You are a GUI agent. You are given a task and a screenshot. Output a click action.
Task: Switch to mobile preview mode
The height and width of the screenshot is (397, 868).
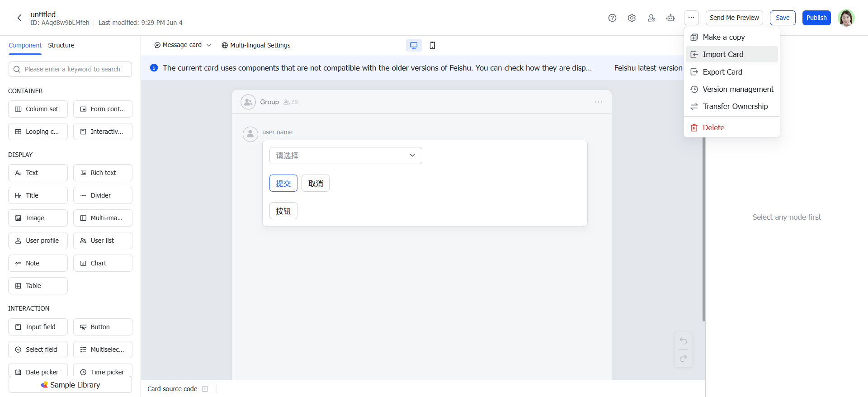432,45
